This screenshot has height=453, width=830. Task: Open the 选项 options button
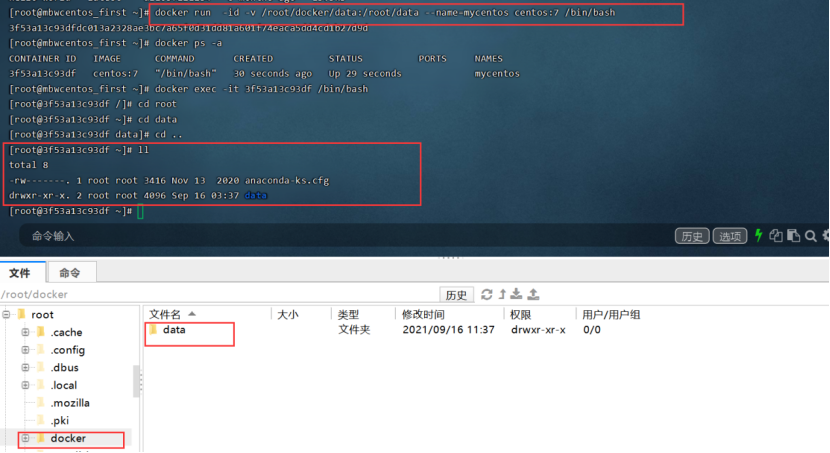(730, 236)
